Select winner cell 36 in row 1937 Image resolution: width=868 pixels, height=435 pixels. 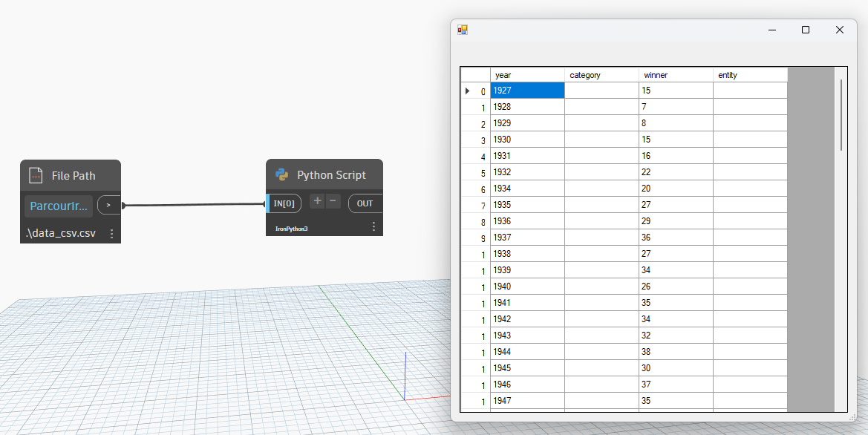tap(676, 238)
